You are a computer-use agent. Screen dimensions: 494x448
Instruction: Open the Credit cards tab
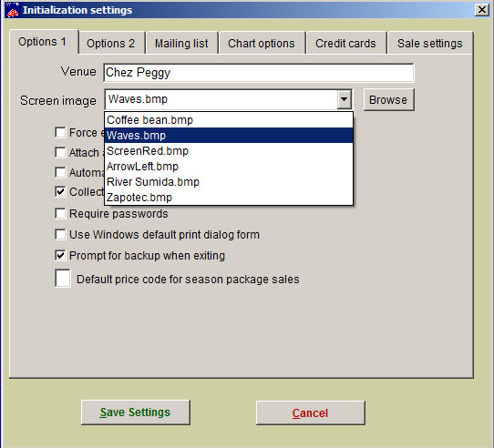(x=345, y=43)
